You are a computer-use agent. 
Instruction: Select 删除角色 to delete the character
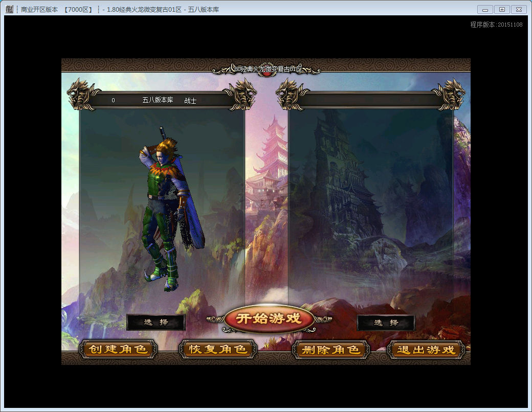pos(331,350)
